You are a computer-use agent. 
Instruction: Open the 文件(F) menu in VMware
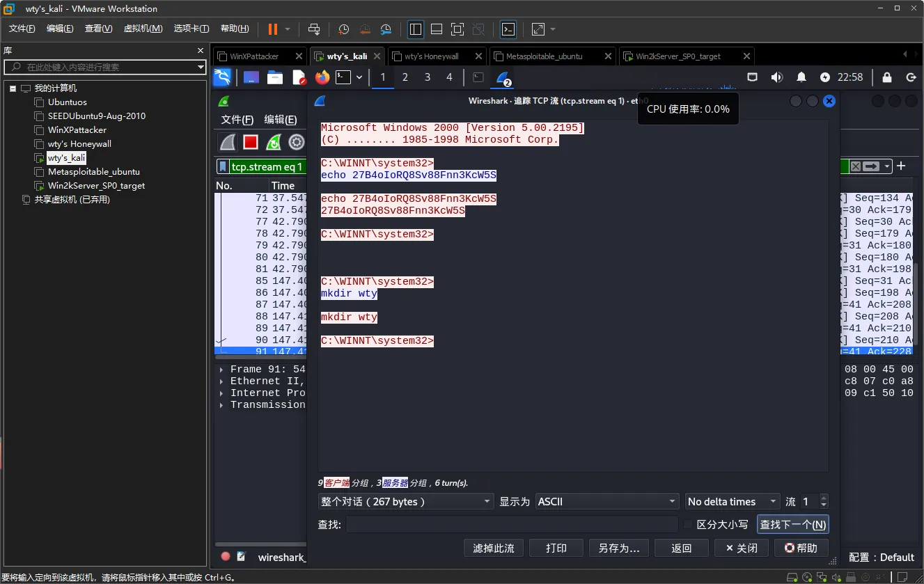[22, 29]
